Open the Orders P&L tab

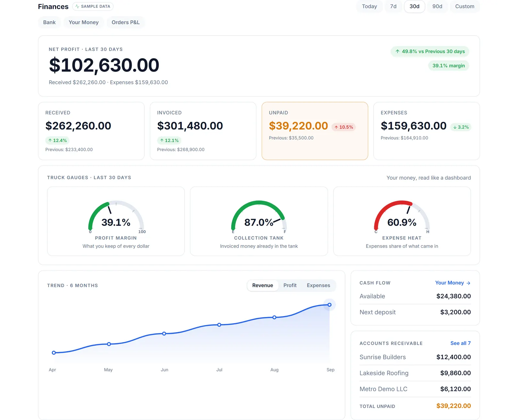126,22
